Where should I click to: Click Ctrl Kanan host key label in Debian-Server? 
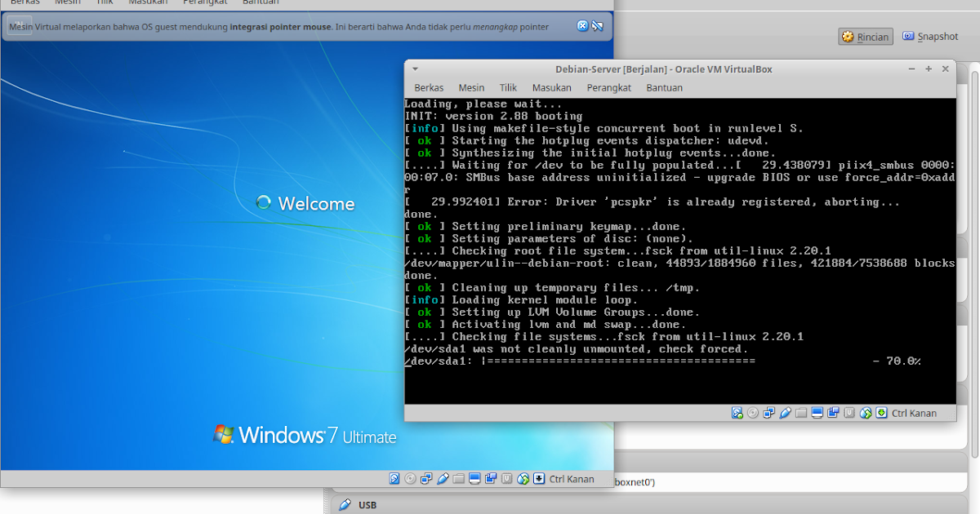coord(914,414)
